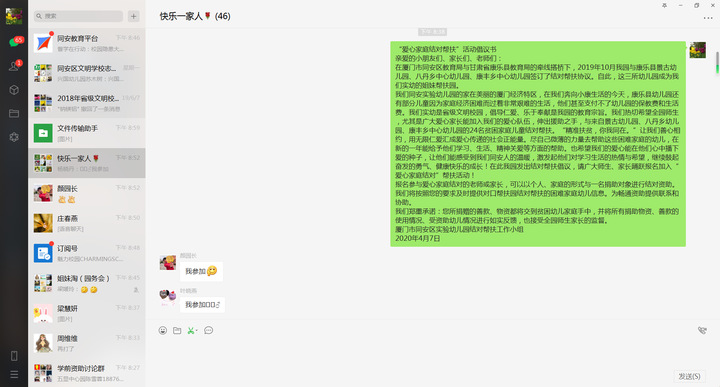Toggle pin window on top
Viewport: 720px width, 387px height.
click(x=664, y=6)
